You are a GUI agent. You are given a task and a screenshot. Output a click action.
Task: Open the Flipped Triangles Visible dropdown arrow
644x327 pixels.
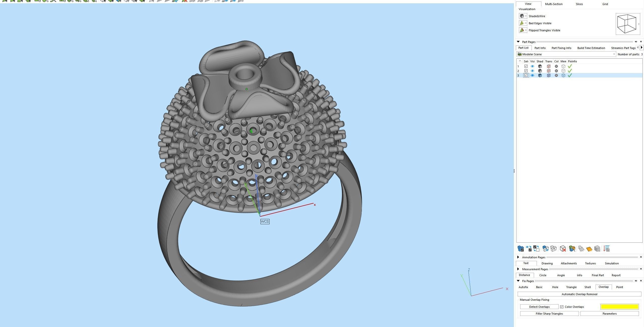(x=526, y=30)
